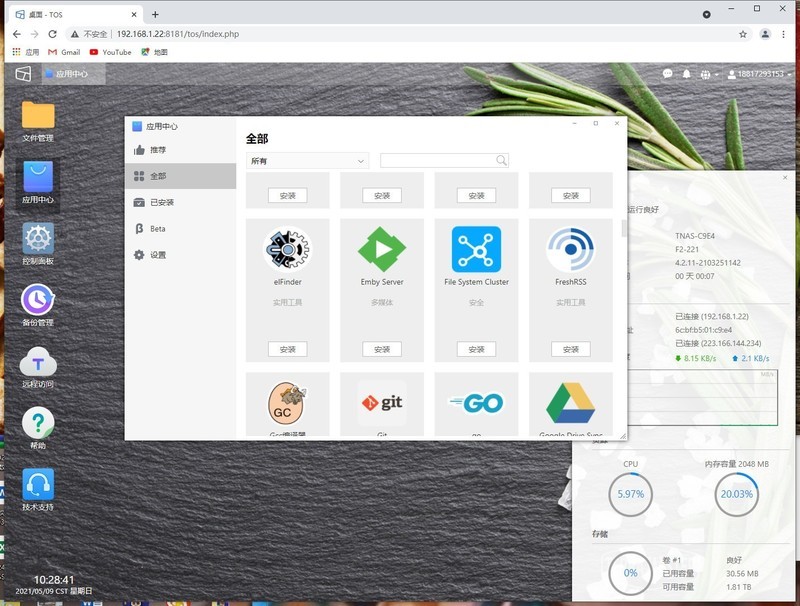Select the elFinder app icon
This screenshot has width=800, height=606.
tap(287, 249)
